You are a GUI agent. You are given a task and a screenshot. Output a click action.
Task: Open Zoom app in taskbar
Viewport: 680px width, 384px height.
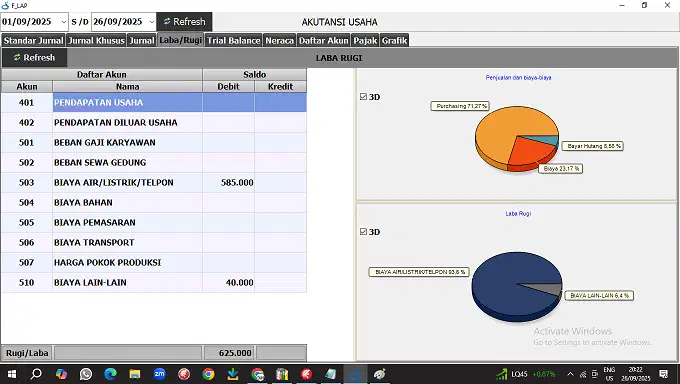159,374
